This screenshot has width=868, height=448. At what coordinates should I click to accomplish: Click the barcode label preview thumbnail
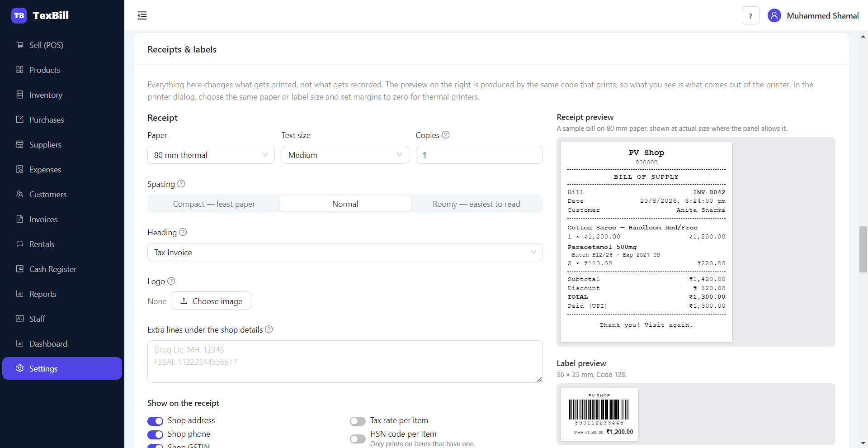(x=599, y=414)
